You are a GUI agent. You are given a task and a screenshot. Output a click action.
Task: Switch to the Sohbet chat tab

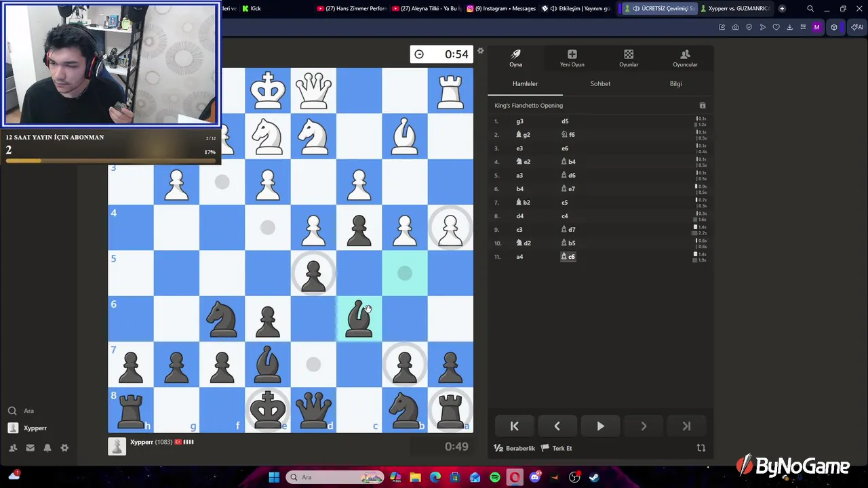[600, 83]
